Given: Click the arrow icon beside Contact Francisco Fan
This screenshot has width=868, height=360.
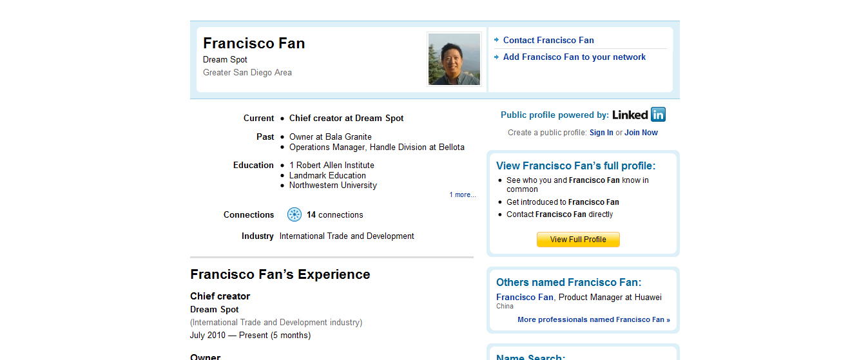Looking at the screenshot, I should [x=497, y=40].
